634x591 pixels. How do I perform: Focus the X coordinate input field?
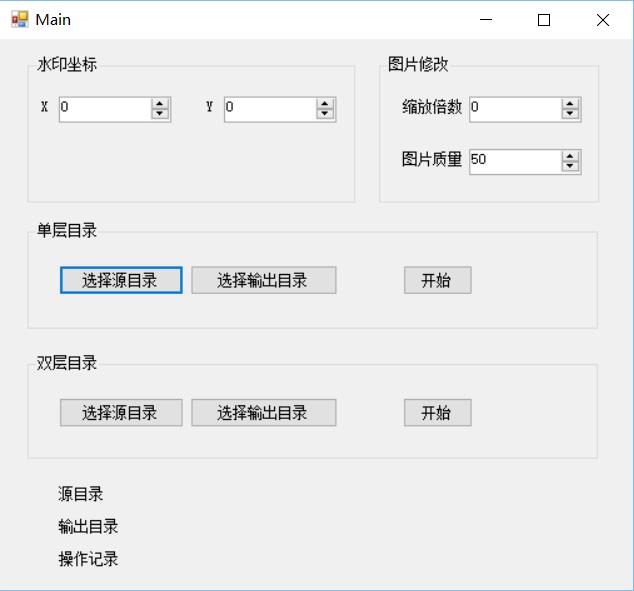tap(106, 109)
